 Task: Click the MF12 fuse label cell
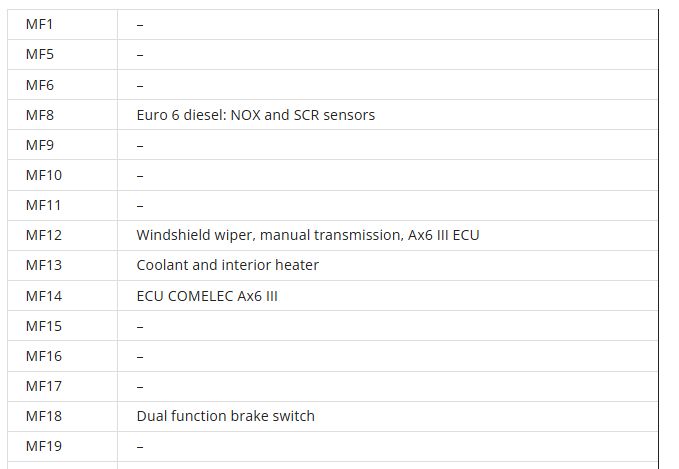click(44, 235)
